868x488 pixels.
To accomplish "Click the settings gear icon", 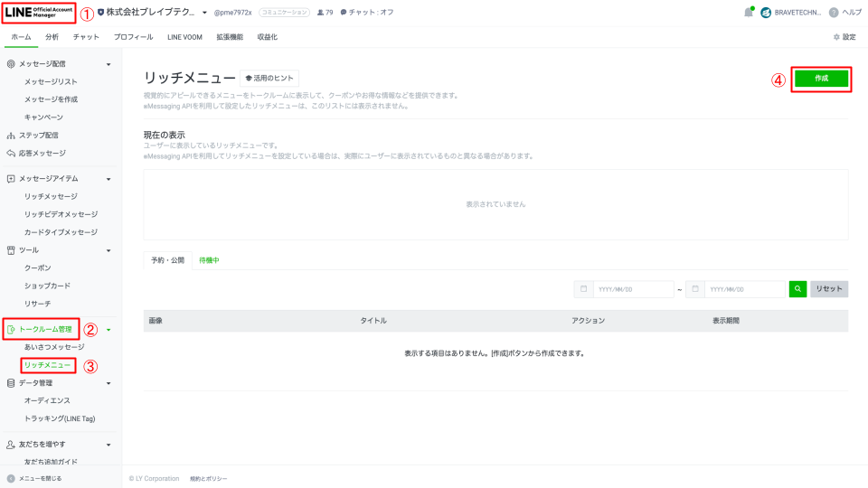I will click(836, 37).
